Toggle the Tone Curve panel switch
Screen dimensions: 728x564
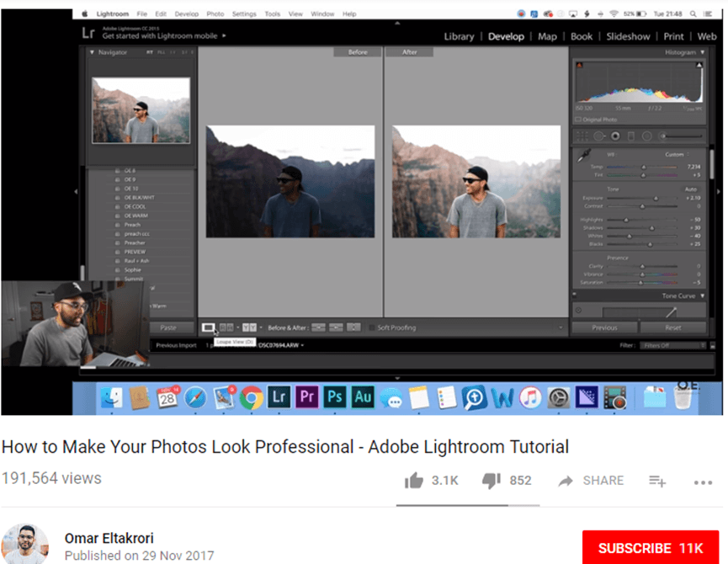tap(575, 296)
